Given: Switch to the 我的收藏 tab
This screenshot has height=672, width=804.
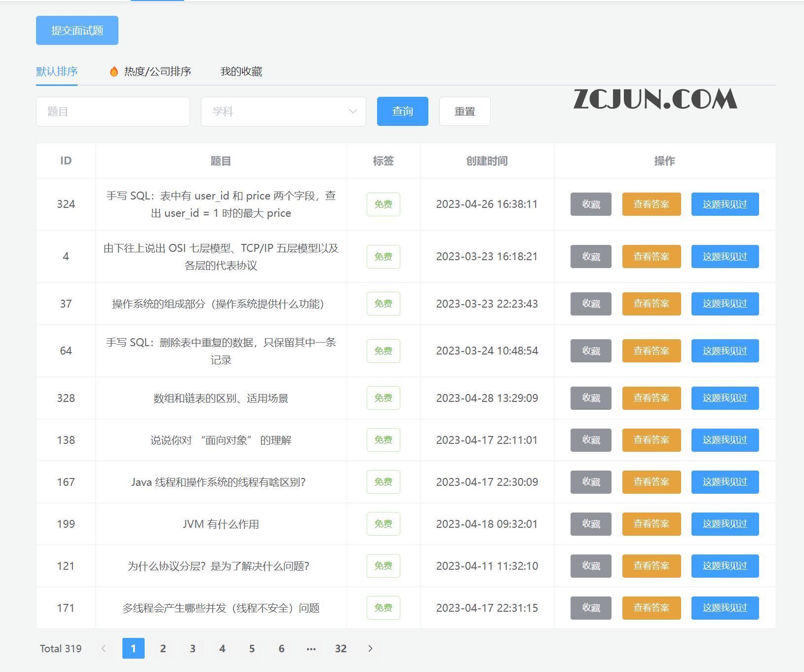Looking at the screenshot, I should [x=241, y=72].
